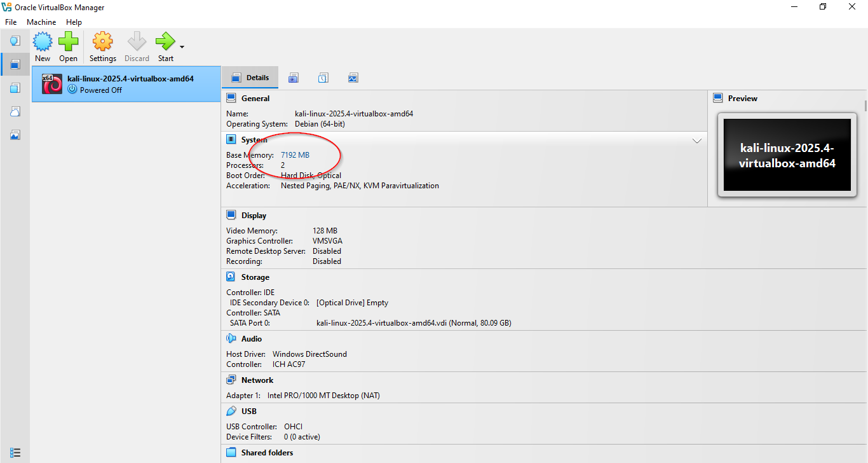The image size is (868, 463).
Task: Click the Base Memory 7192 MB link
Action: click(295, 155)
